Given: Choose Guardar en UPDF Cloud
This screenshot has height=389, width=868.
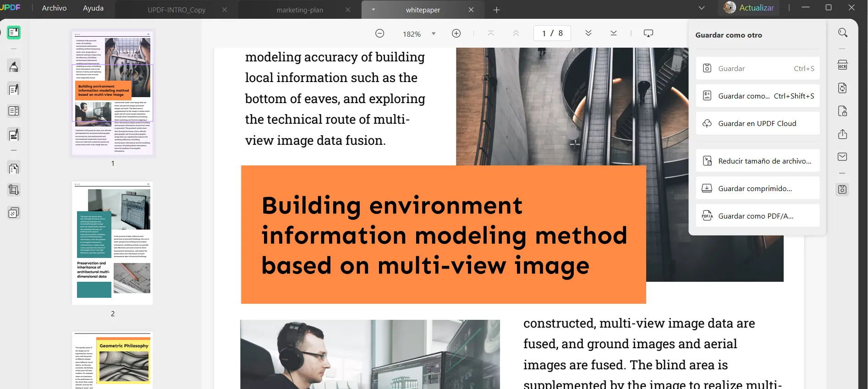Looking at the screenshot, I should coord(758,123).
